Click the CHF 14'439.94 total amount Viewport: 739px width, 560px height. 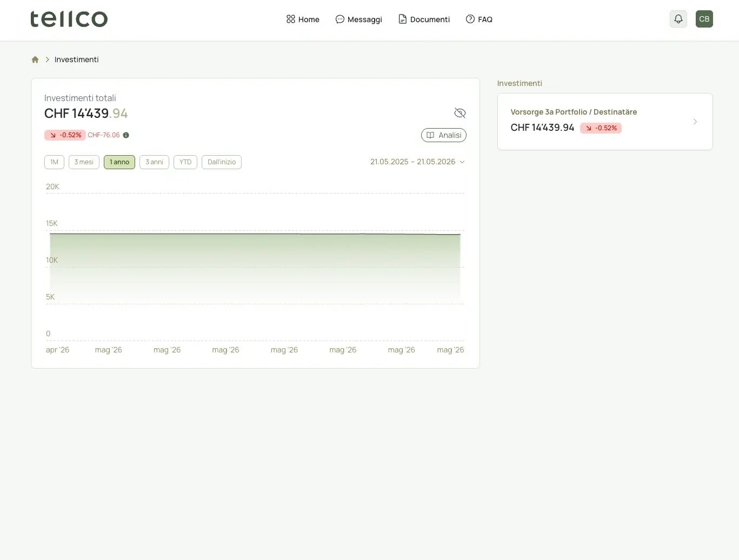pos(86,114)
